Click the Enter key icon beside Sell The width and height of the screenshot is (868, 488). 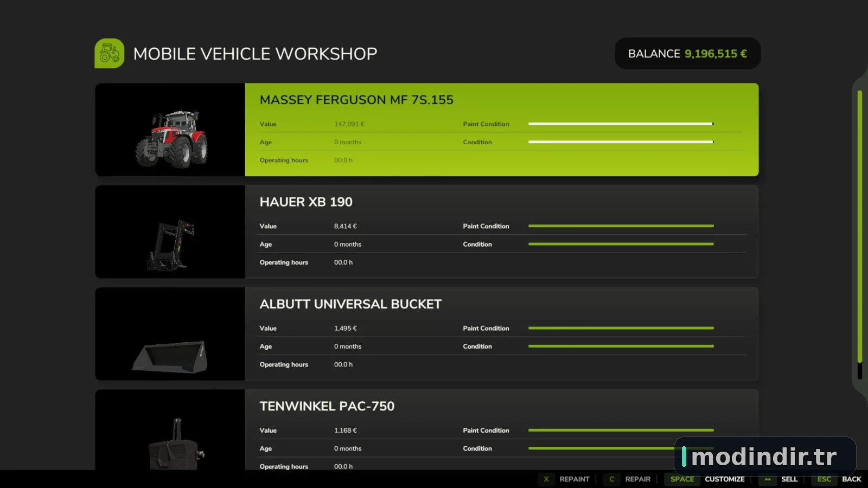click(x=768, y=479)
